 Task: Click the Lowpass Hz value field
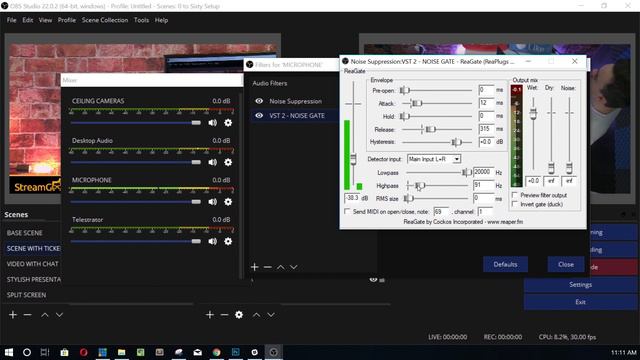(x=483, y=172)
